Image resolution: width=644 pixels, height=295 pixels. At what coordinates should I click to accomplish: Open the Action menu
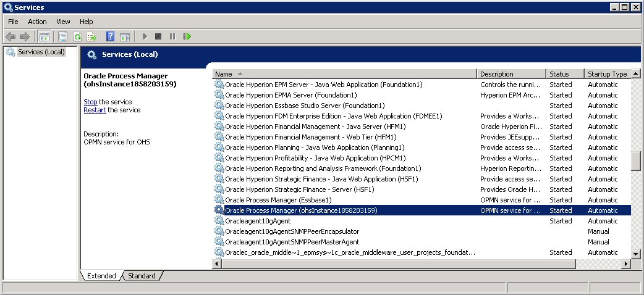pyautogui.click(x=37, y=22)
